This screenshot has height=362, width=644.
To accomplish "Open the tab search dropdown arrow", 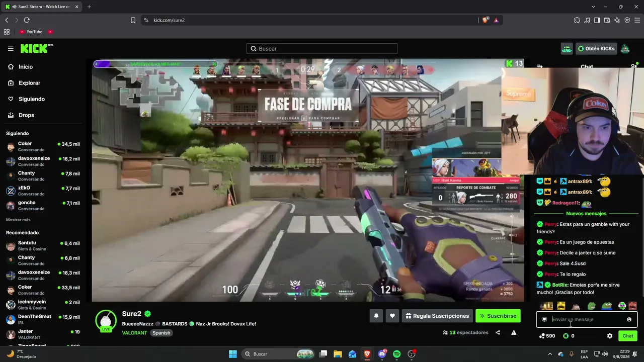I will [593, 7].
